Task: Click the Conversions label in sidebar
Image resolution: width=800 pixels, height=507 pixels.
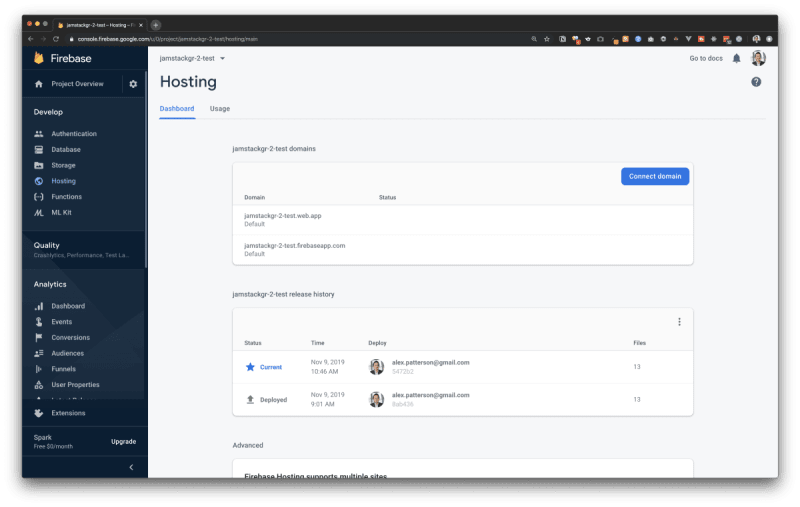Action: click(x=70, y=338)
